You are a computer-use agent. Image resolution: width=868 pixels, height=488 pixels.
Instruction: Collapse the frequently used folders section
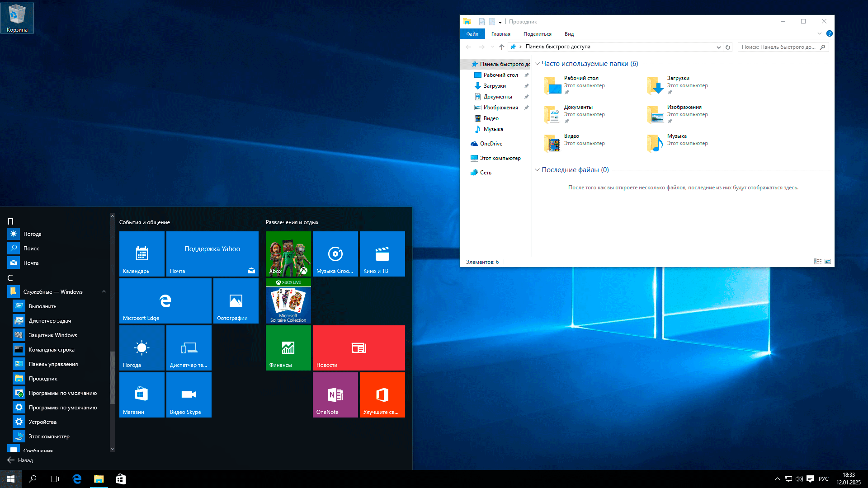(x=537, y=64)
